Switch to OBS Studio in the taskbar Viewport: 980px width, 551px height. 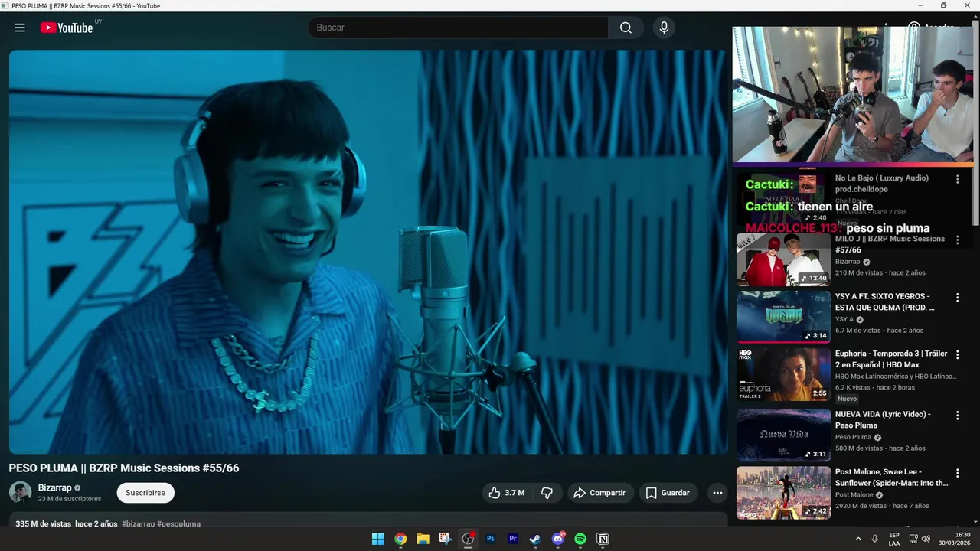[468, 539]
